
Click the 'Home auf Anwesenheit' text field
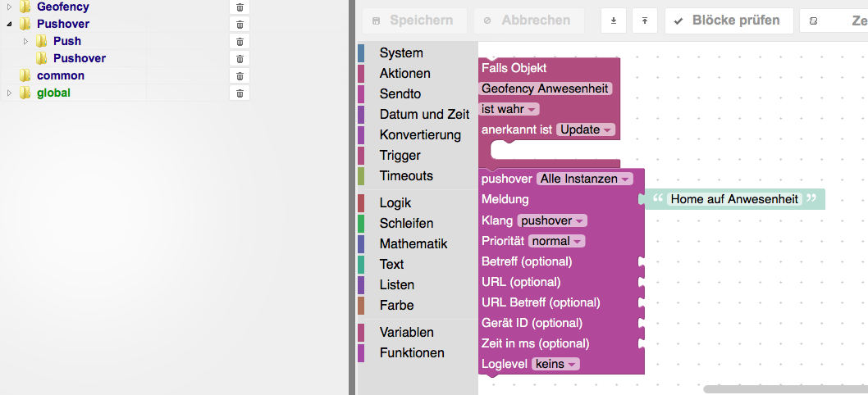[733, 198]
